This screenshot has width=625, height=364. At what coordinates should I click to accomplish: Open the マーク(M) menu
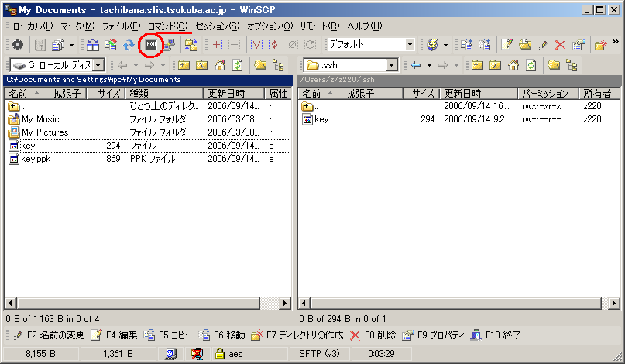(77, 26)
